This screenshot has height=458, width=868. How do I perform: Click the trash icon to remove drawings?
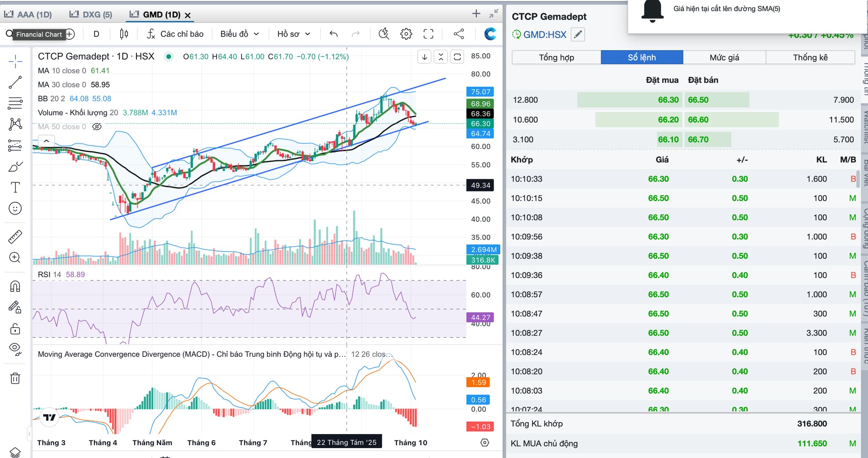click(x=15, y=378)
